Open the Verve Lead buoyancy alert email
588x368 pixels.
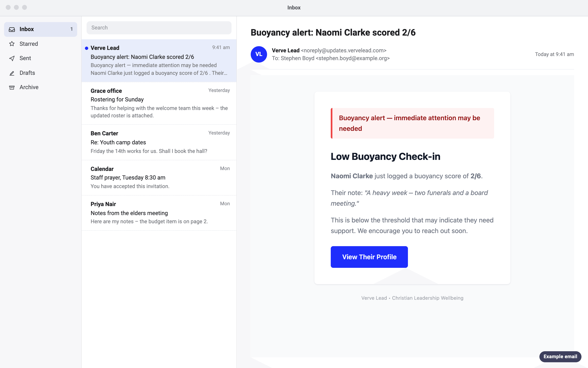(159, 61)
